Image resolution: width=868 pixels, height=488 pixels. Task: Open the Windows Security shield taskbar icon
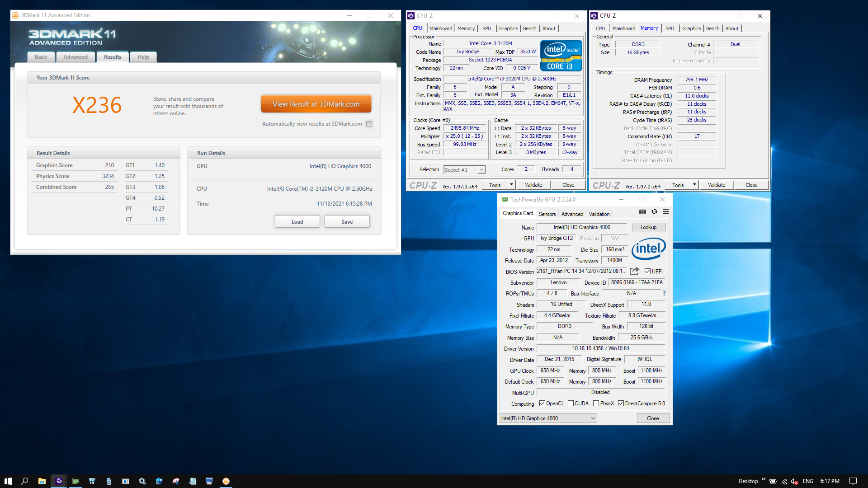159,481
